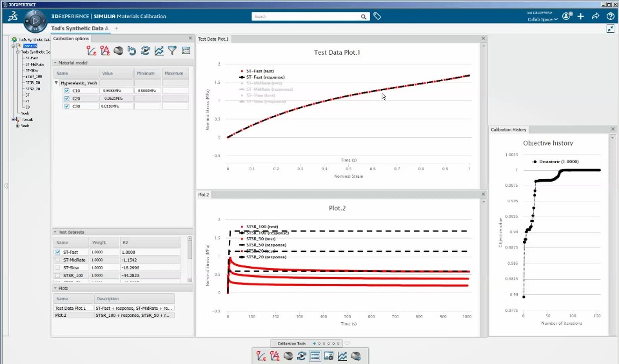The height and width of the screenshot is (364, 619).
Task: Collapse the Result tree node
Action: click(x=13, y=119)
